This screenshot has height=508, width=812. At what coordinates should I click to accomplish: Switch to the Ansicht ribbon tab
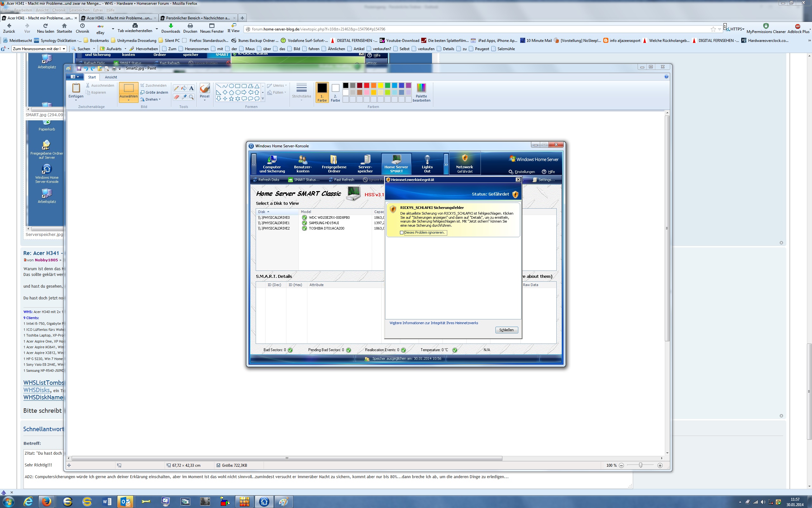point(111,77)
